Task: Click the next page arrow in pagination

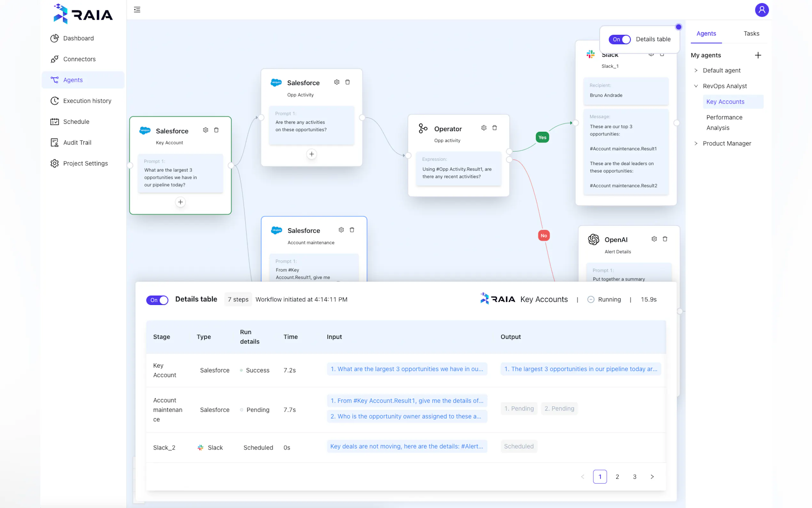Action: pyautogui.click(x=652, y=476)
